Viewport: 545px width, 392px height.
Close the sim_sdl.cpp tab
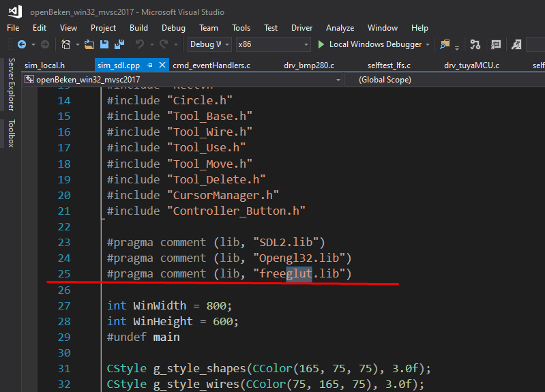[162, 65]
